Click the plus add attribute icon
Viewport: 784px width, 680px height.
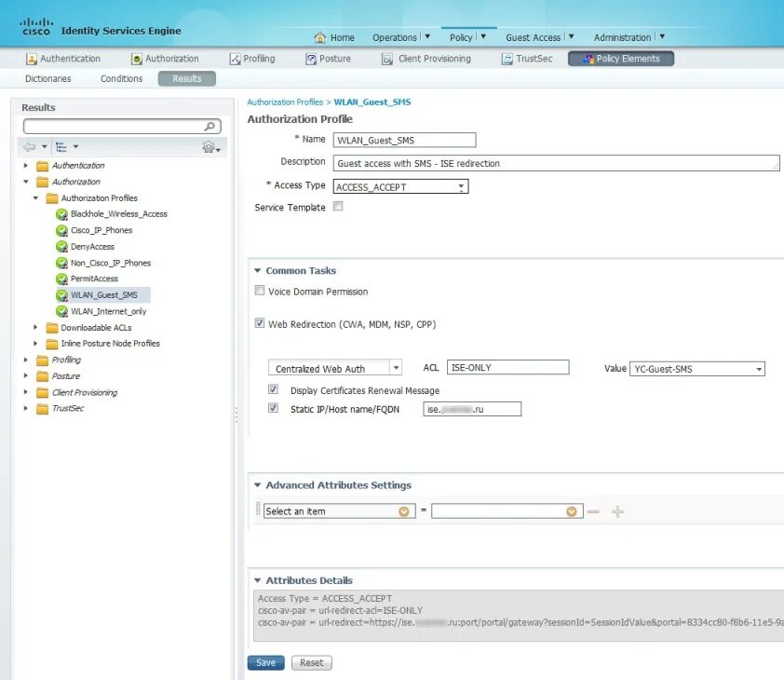point(617,511)
